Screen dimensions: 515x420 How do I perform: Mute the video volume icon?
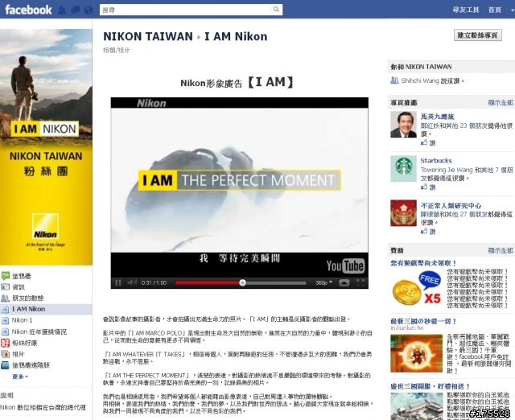(x=132, y=282)
